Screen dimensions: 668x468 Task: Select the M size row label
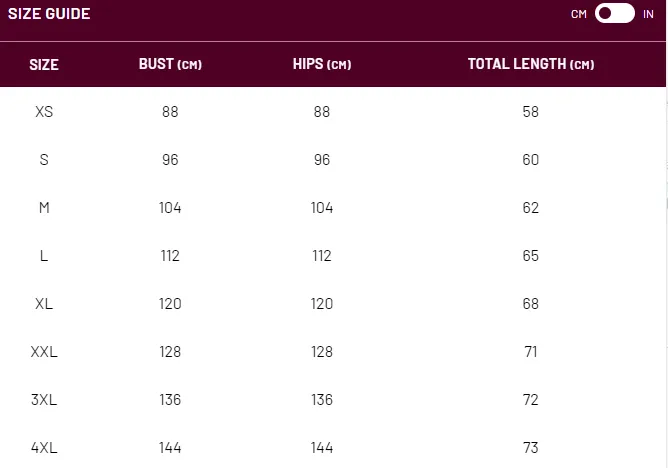[x=44, y=208]
